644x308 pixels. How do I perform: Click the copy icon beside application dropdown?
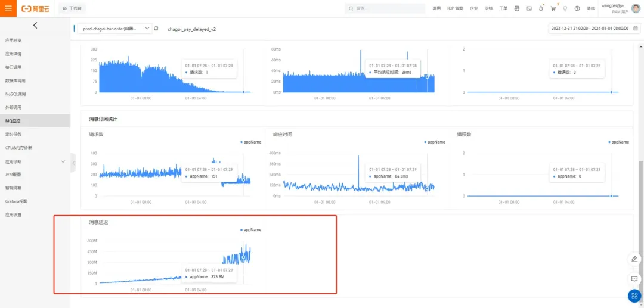[x=156, y=29]
